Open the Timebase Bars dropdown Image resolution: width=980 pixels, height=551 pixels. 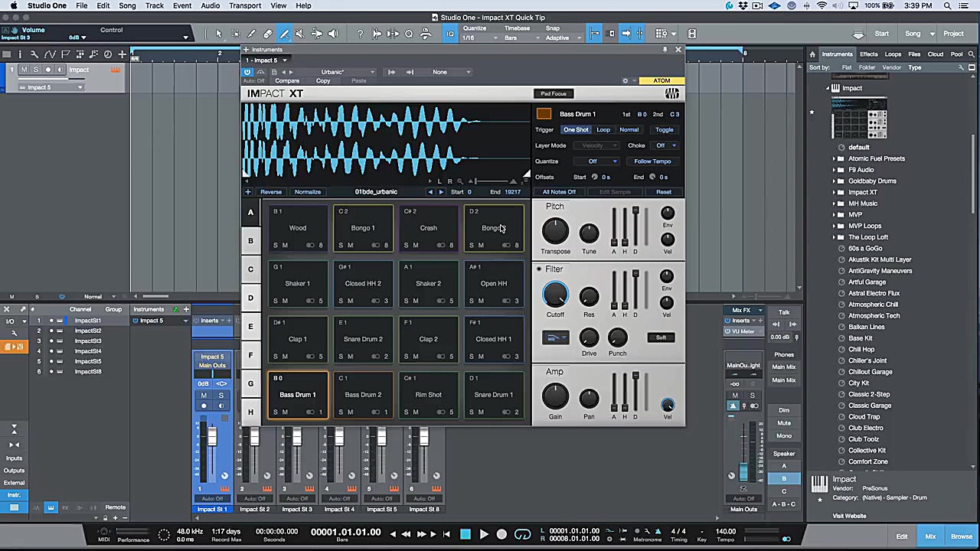tap(521, 37)
